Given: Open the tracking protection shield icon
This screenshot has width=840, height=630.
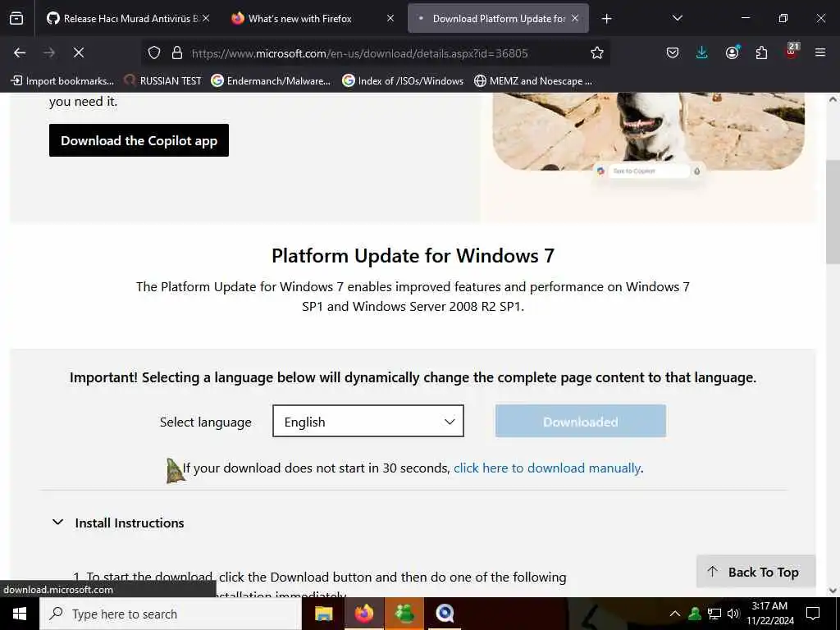Looking at the screenshot, I should [x=154, y=52].
